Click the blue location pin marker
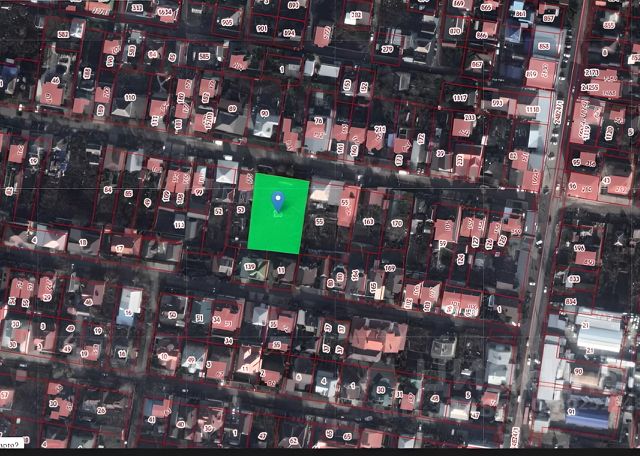Viewport: 640px width, 456px height. 278,202
